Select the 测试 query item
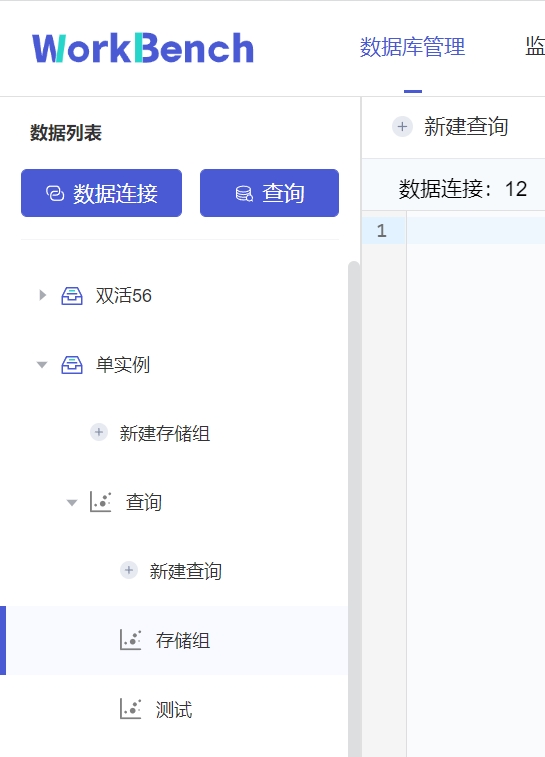Viewport: 545px width, 757px height. click(174, 709)
